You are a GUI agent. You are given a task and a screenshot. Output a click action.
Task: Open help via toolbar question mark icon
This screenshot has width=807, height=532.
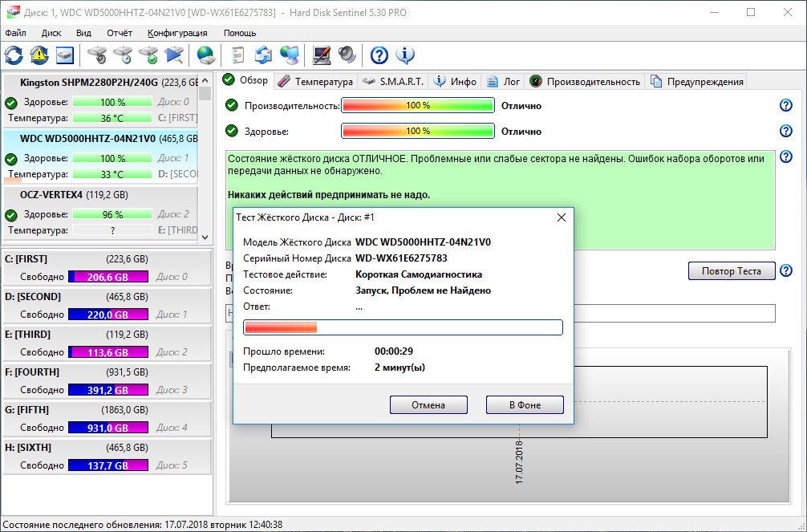tap(379, 55)
